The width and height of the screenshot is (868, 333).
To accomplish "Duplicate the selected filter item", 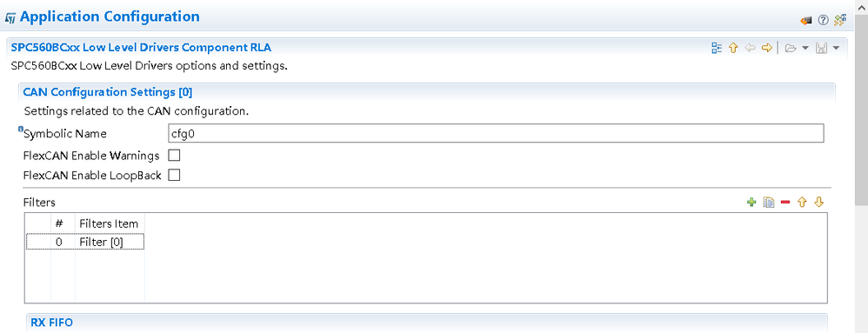I will [768, 203].
